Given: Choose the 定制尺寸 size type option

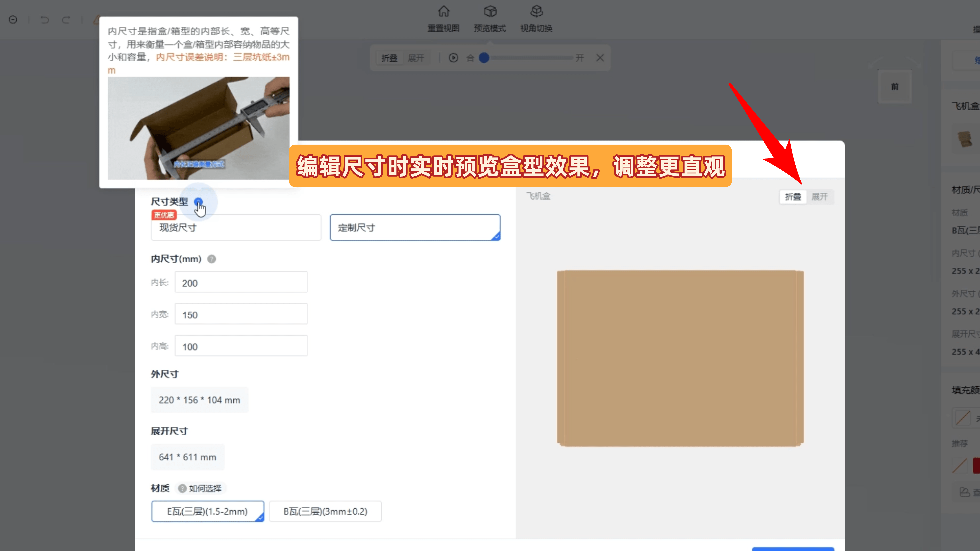Looking at the screenshot, I should [415, 227].
